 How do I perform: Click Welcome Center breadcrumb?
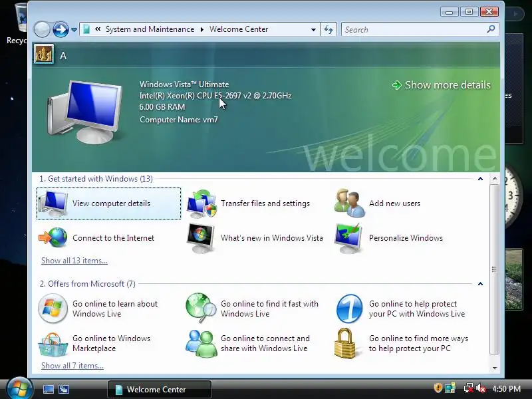tap(239, 29)
